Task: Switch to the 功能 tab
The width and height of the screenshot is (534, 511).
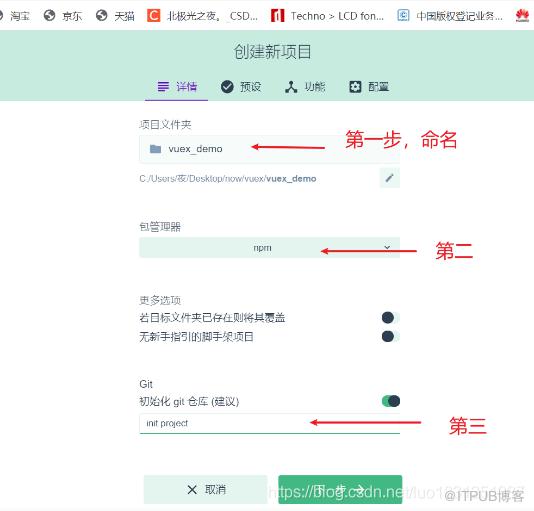Action: (x=305, y=87)
